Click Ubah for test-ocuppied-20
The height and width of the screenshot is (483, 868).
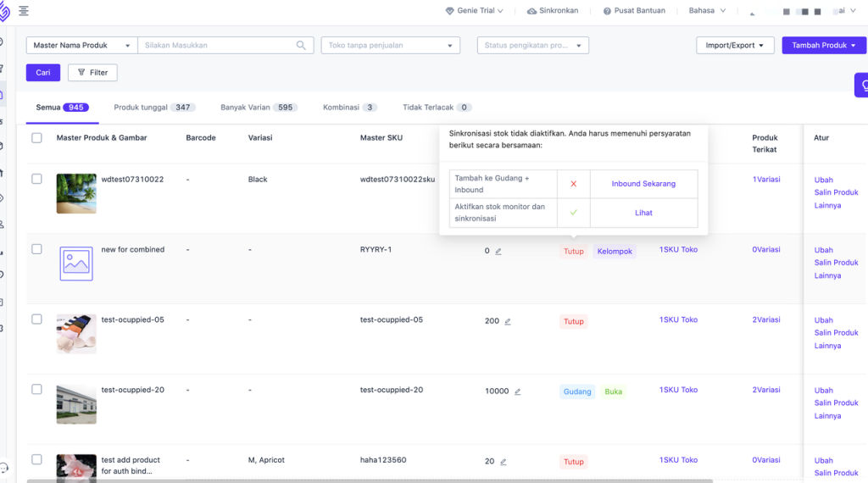[823, 391]
